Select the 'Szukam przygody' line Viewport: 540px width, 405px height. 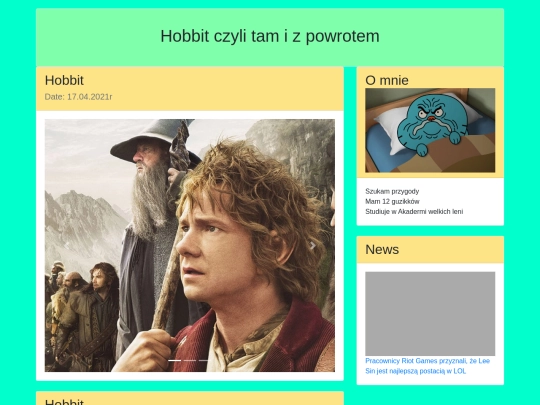pyautogui.click(x=392, y=191)
